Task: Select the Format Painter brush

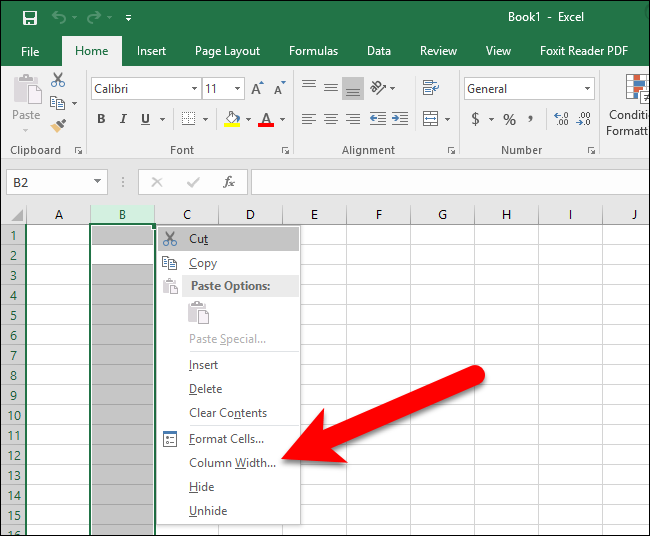Action: pos(58,126)
